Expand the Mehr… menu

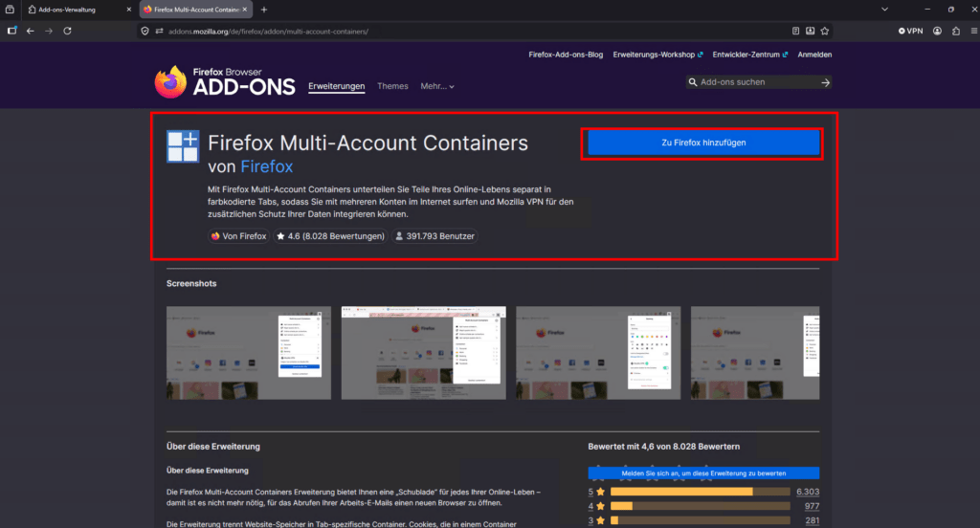(437, 86)
